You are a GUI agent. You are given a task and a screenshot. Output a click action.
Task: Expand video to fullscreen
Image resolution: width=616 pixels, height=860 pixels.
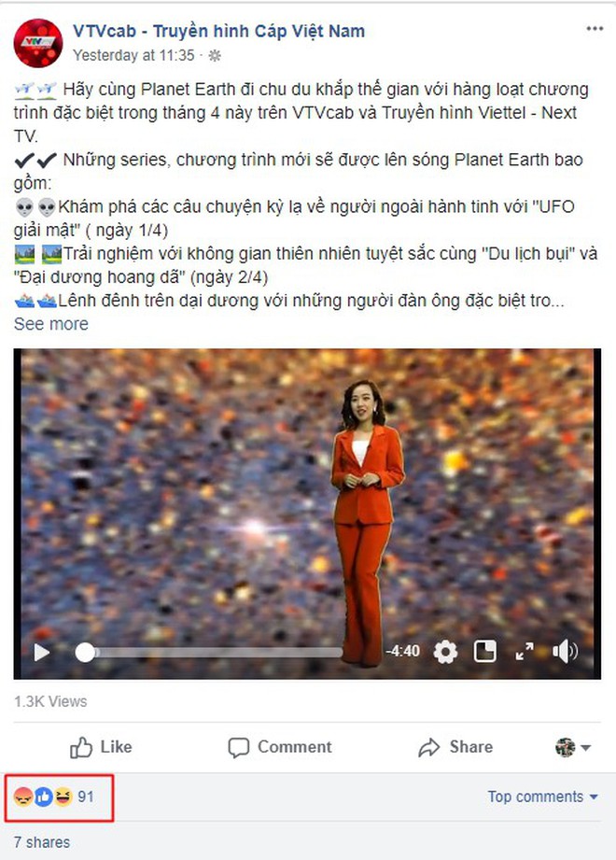click(x=525, y=652)
